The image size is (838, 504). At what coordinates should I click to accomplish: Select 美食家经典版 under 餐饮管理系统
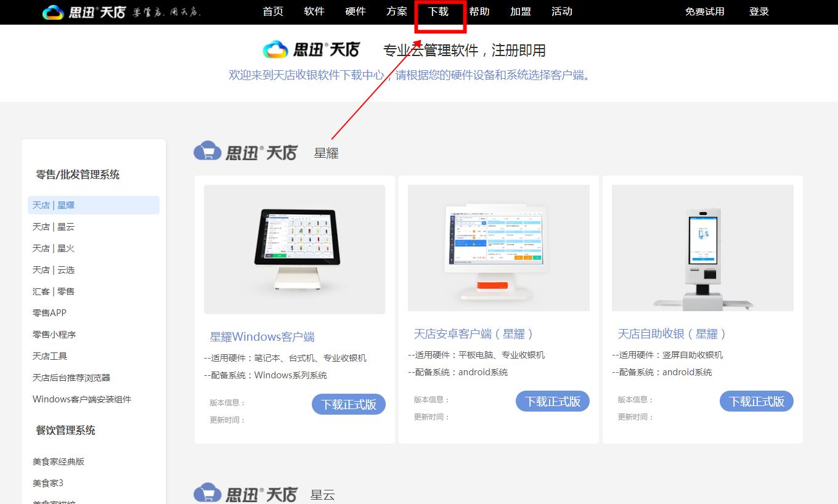click(x=59, y=461)
